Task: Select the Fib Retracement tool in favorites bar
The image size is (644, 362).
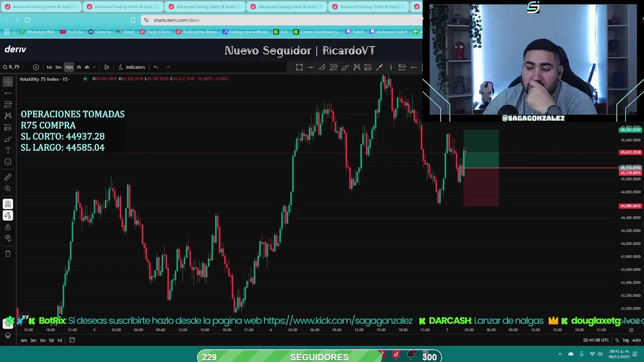Action: click(334, 67)
